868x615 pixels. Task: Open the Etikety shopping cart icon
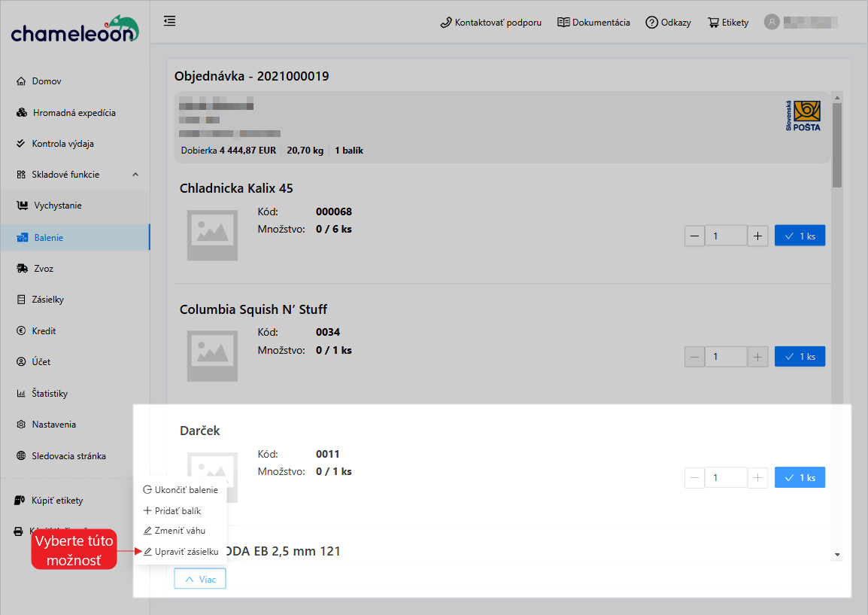pos(713,23)
